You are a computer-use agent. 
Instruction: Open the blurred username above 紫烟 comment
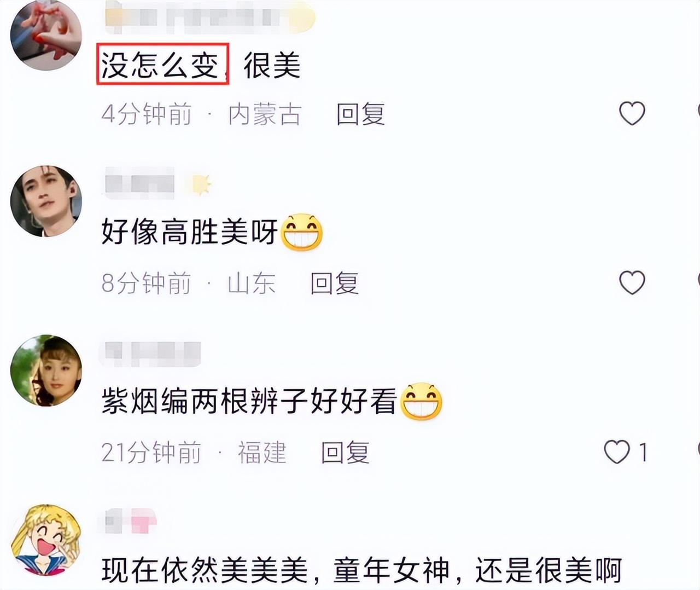pyautogui.click(x=150, y=353)
